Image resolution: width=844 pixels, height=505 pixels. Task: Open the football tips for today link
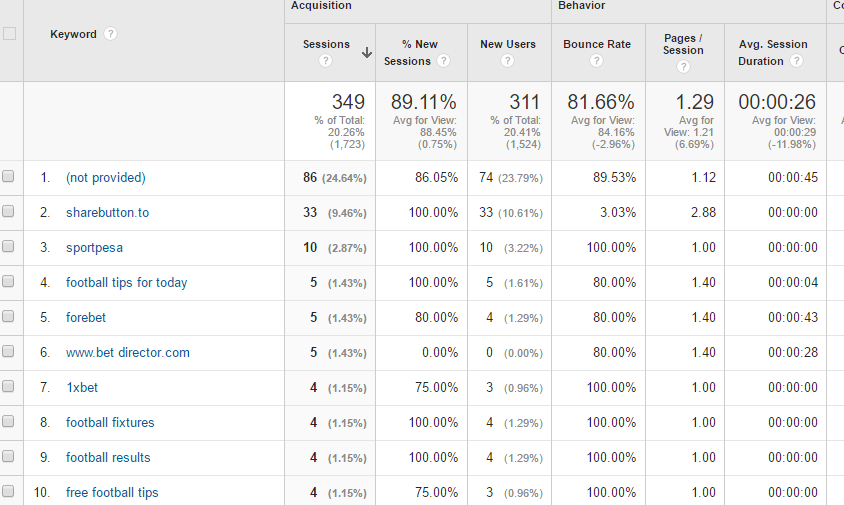[x=126, y=283]
